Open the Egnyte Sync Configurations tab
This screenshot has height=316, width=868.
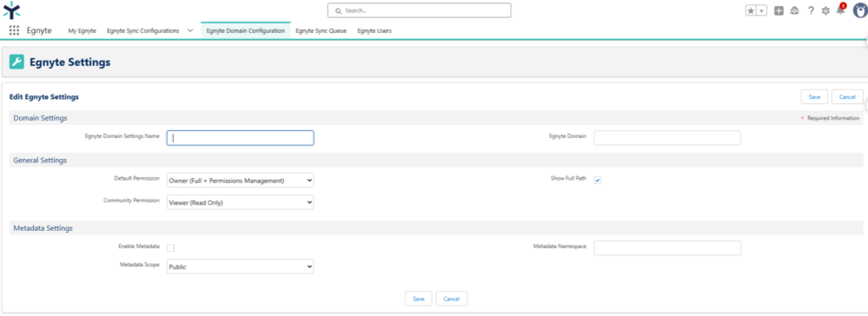point(142,31)
